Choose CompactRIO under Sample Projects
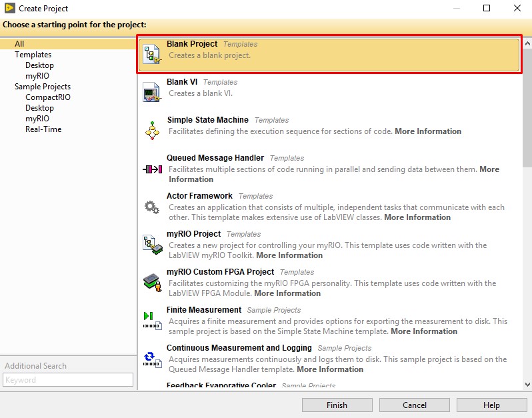The image size is (532, 418). 48,97
